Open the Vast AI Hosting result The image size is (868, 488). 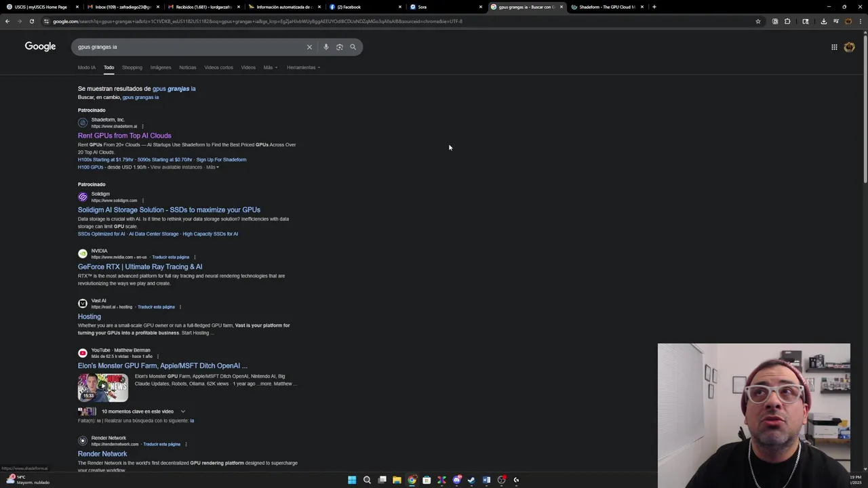click(89, 317)
